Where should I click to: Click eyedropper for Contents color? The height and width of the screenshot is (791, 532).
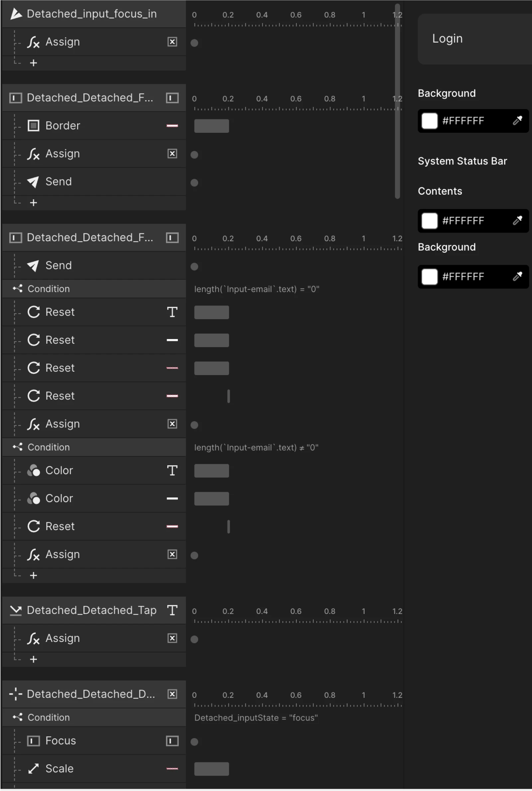pyautogui.click(x=517, y=220)
